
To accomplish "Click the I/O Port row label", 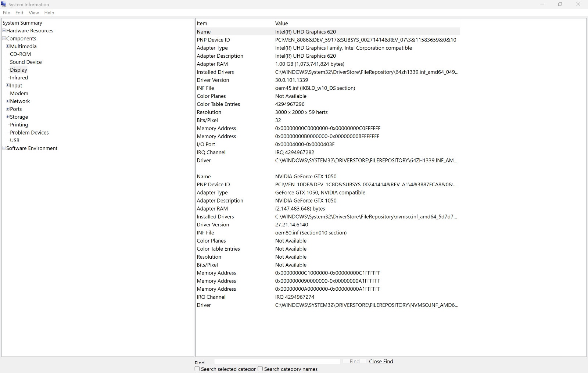I will coord(206,144).
